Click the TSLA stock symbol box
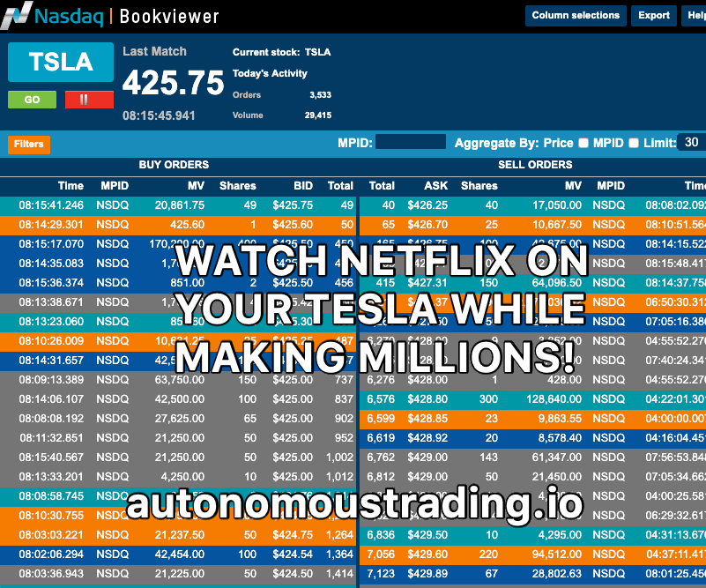The height and width of the screenshot is (588, 706). (61, 63)
